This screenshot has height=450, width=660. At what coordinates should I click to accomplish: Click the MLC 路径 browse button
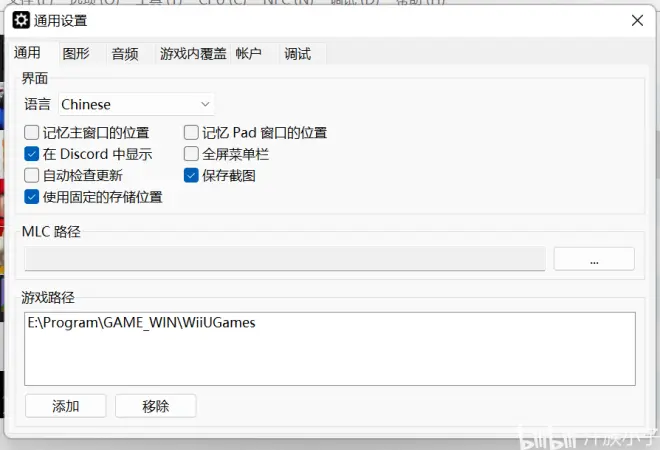pos(594,259)
